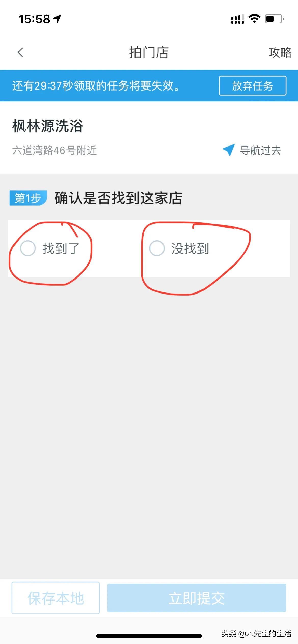This screenshot has height=644, width=298.
Task: Click the 立即提交 submit button
Action: [196, 598]
